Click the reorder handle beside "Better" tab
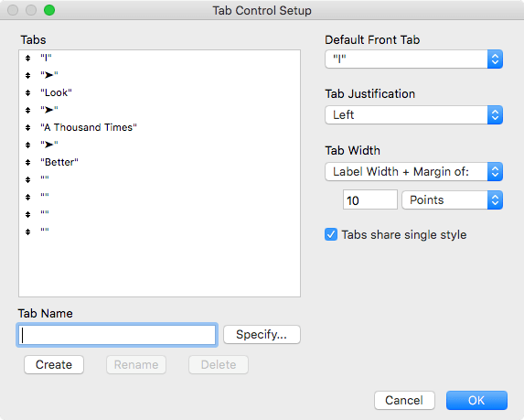The width and height of the screenshot is (524, 420). [27, 162]
